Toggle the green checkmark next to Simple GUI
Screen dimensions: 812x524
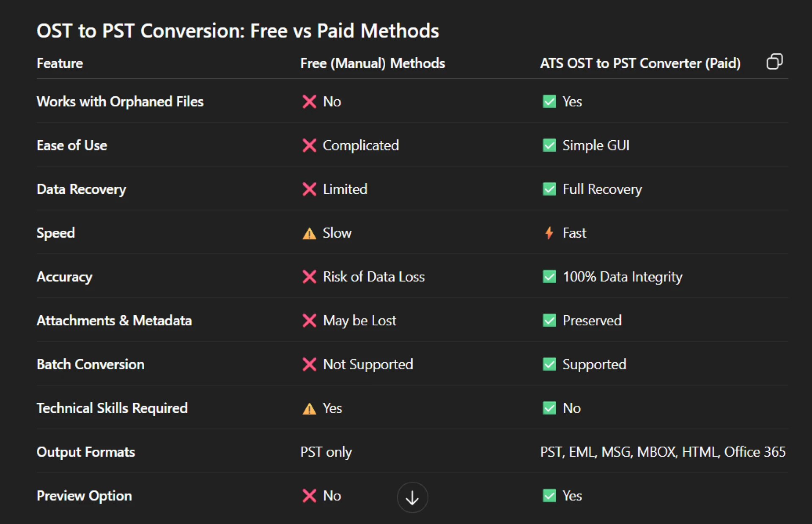[549, 145]
